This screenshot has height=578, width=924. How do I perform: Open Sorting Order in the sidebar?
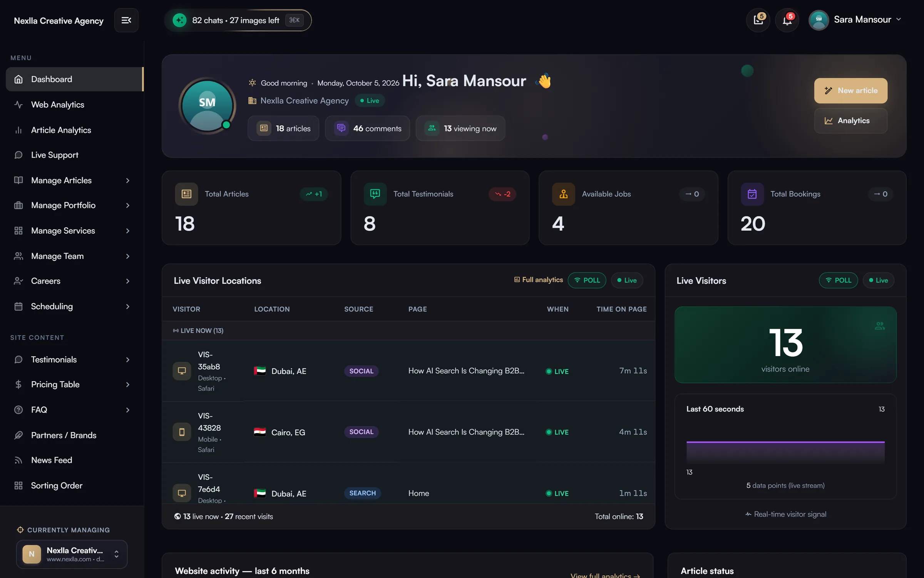pyautogui.click(x=75, y=486)
